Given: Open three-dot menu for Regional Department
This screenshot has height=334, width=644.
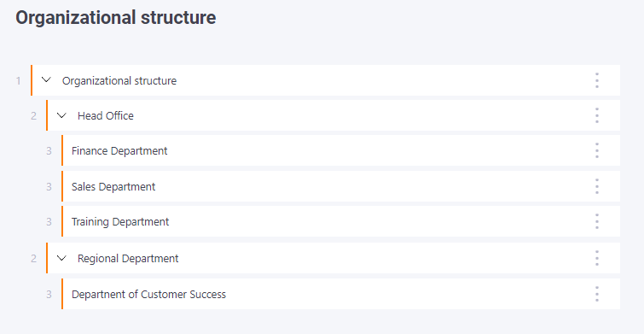Looking at the screenshot, I should pos(597,258).
